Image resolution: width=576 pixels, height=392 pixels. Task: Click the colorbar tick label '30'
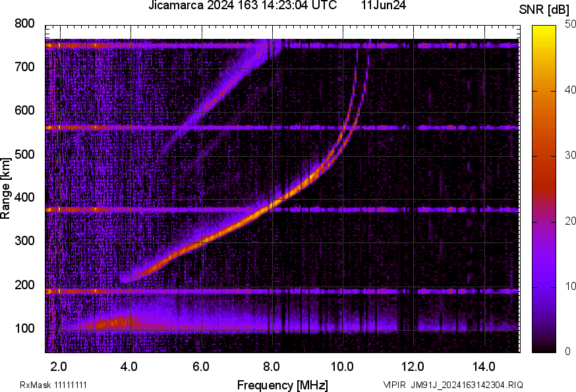pos(570,155)
